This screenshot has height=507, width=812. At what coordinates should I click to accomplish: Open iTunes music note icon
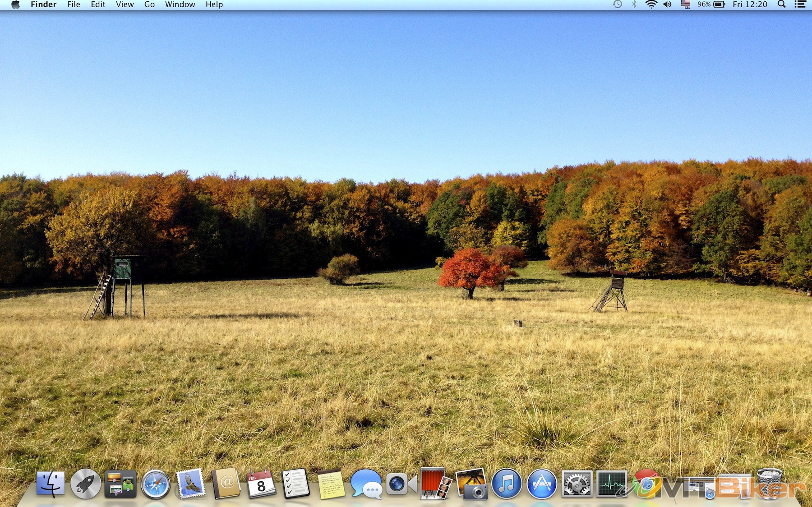[x=506, y=484]
